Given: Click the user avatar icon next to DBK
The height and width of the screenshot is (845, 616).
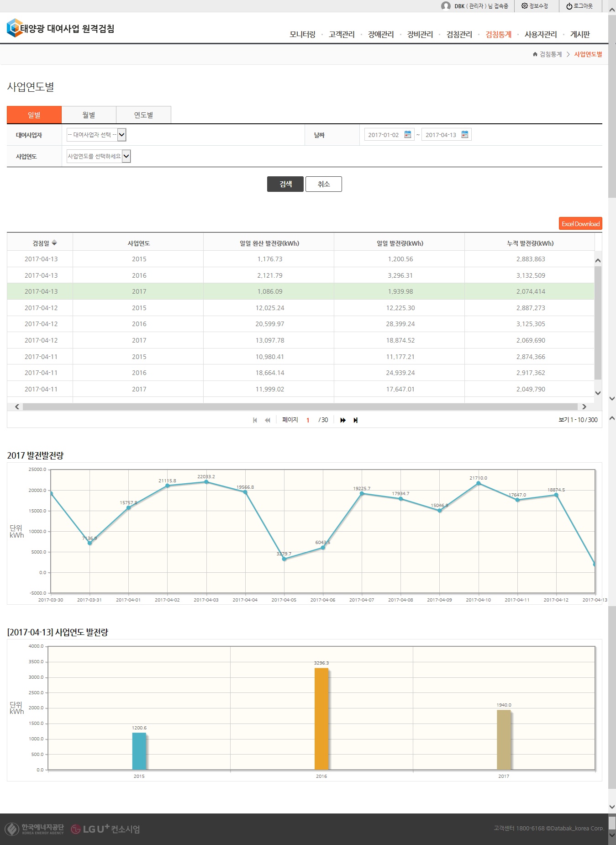Looking at the screenshot, I should pos(446,6).
